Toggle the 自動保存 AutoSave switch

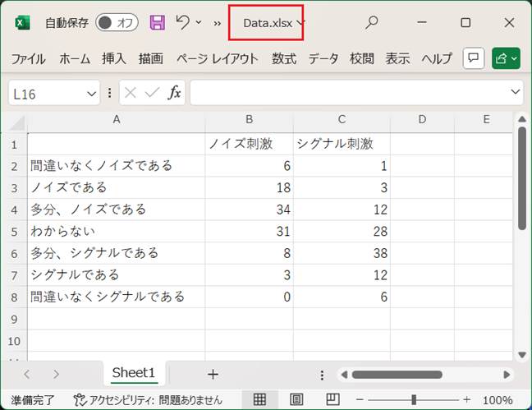[x=117, y=23]
